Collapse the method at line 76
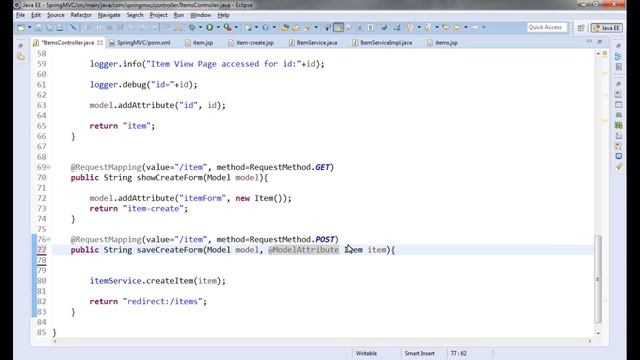Image resolution: width=640 pixels, height=360 pixels. point(49,239)
